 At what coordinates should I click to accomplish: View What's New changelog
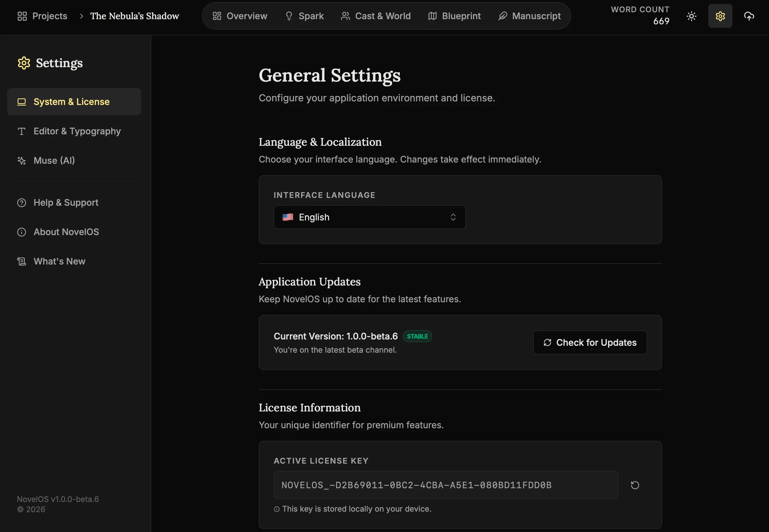[x=59, y=261]
